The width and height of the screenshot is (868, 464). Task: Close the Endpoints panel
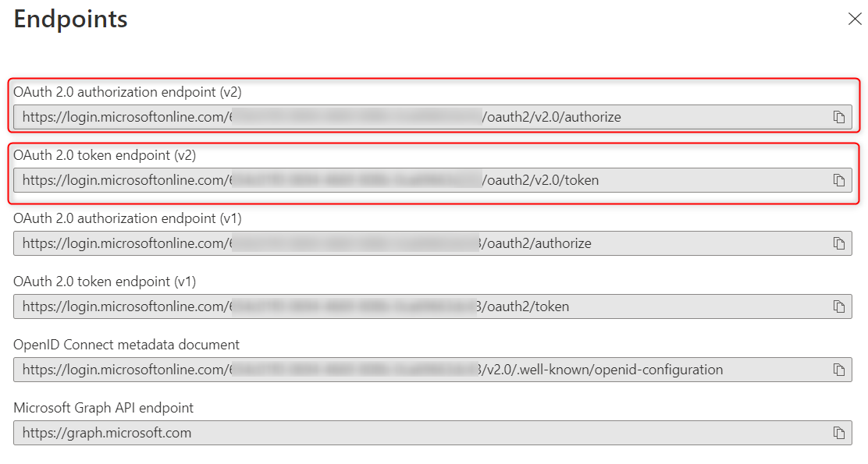[855, 19]
